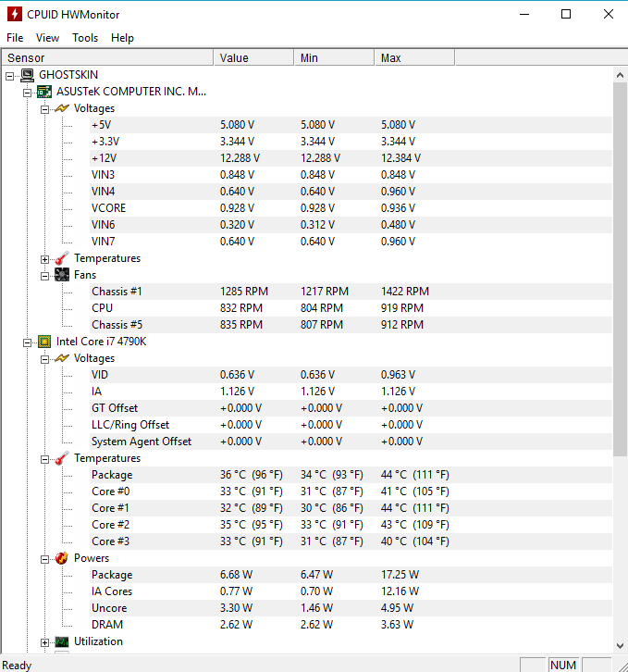Collapse the Intel Core i7 4790K node
The height and width of the screenshot is (672, 628).
tap(28, 342)
